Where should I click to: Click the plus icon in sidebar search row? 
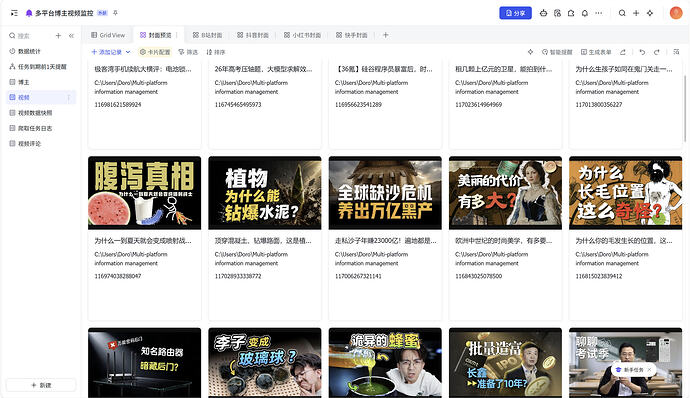pyautogui.click(x=58, y=36)
